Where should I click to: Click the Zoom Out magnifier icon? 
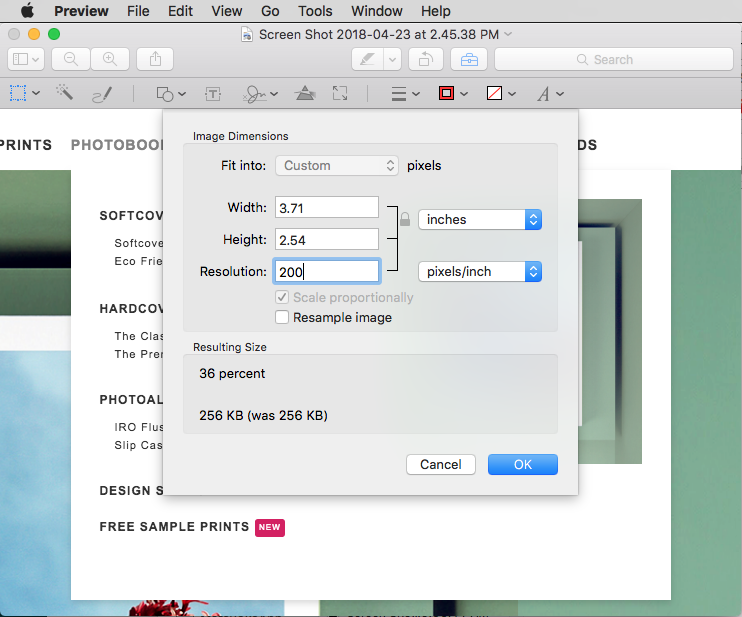(71, 59)
